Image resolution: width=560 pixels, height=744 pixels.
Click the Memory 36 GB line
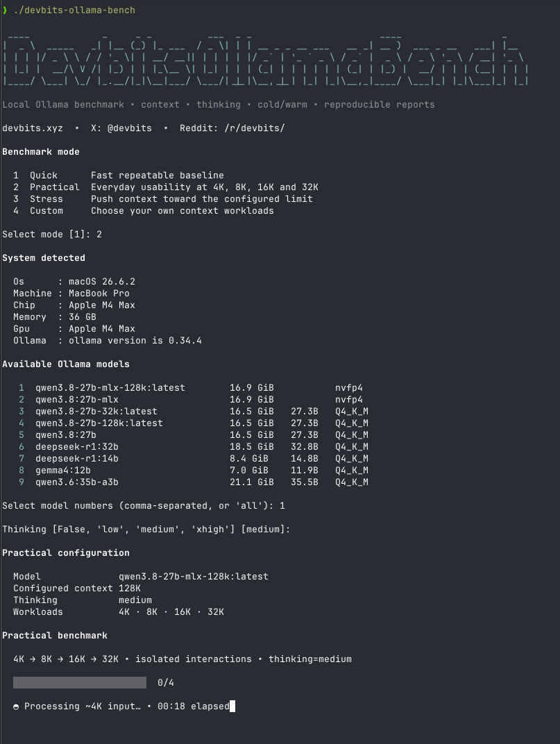tap(55, 317)
